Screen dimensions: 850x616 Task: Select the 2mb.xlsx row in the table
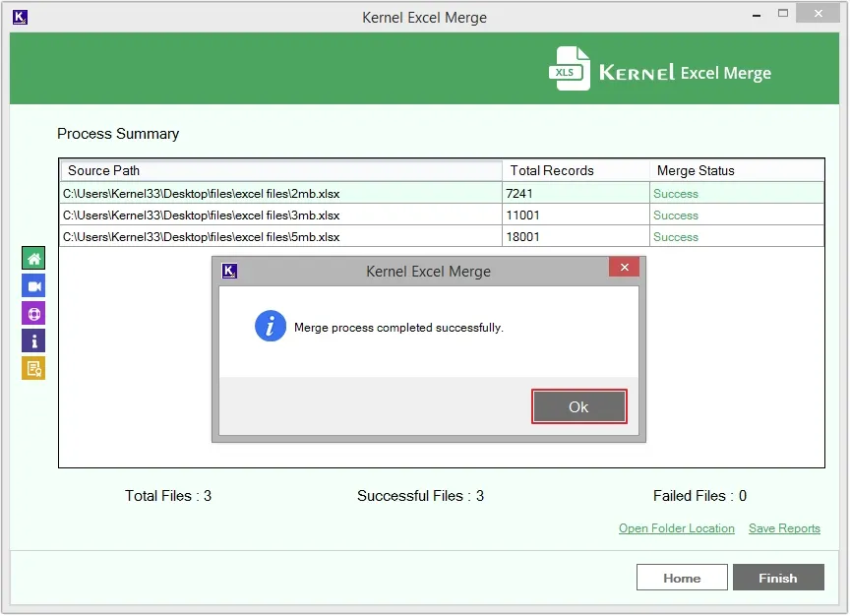pos(280,194)
